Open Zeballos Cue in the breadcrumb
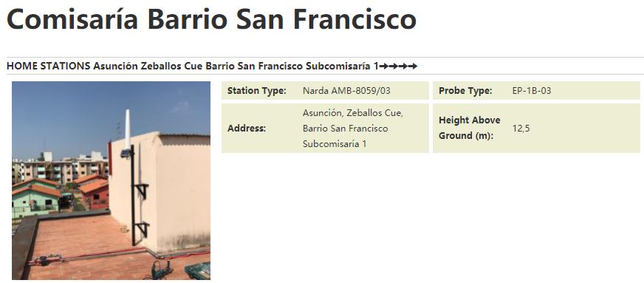Screen dimensions: 644x283 point(171,66)
